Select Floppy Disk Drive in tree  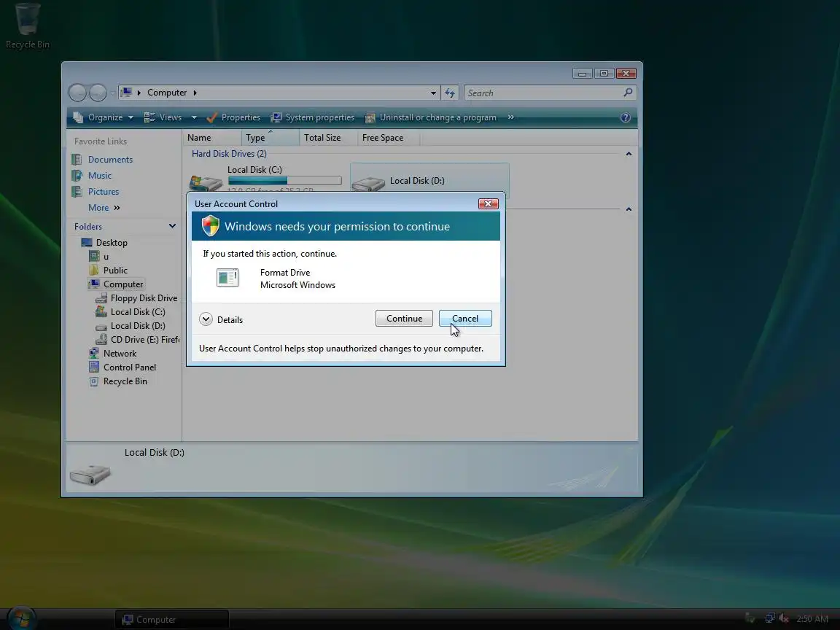[x=144, y=298]
